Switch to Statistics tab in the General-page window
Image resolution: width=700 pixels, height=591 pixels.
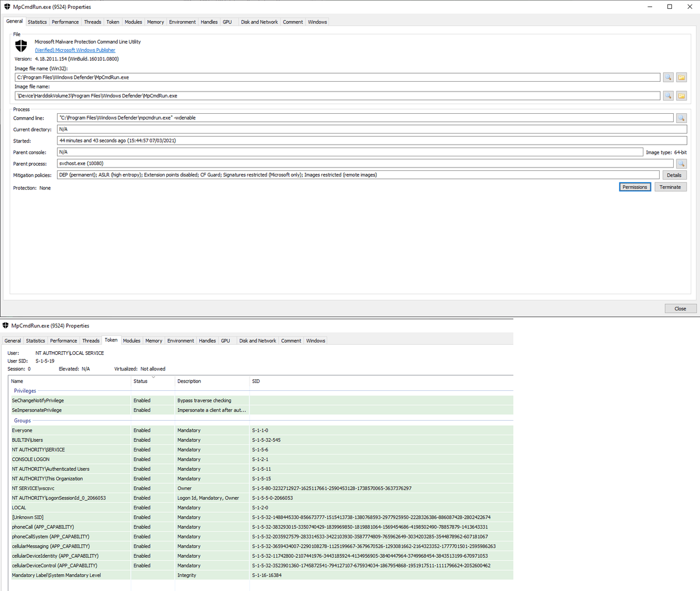click(x=37, y=22)
